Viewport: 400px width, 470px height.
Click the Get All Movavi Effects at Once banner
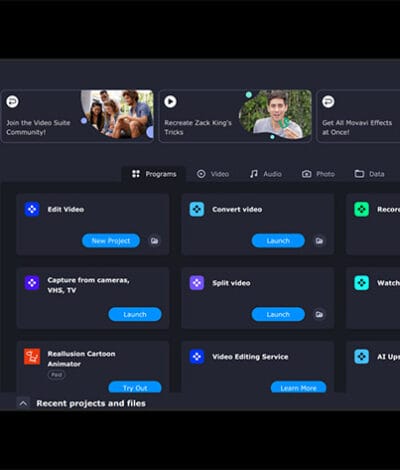pos(358,116)
